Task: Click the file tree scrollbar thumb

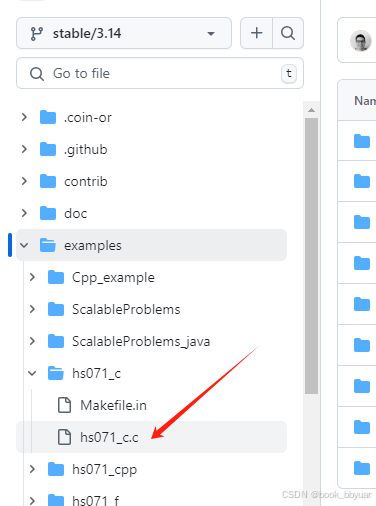Action: point(311,256)
